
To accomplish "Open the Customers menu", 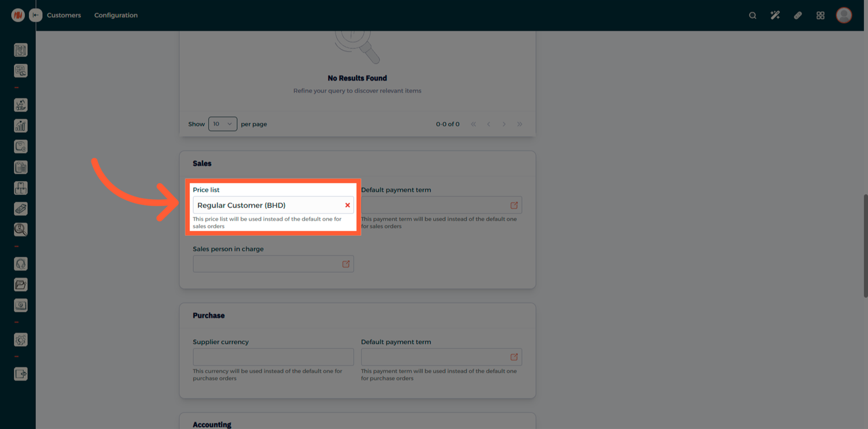I will coord(64,16).
